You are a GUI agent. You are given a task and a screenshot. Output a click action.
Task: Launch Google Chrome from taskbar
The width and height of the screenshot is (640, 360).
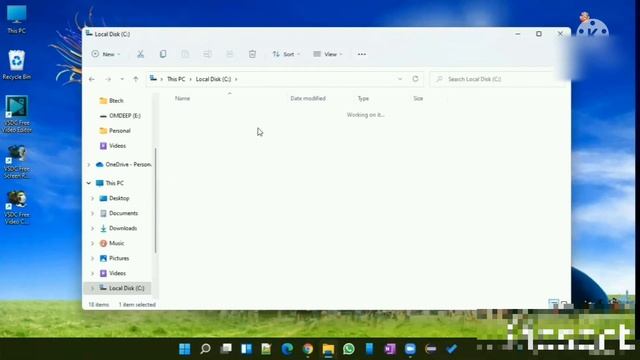pyautogui.click(x=308, y=349)
